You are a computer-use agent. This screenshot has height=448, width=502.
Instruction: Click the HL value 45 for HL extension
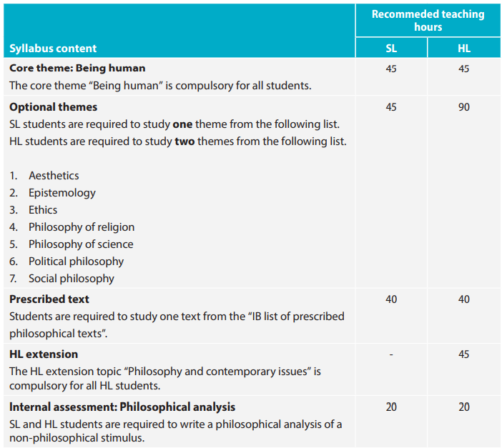pos(464,354)
